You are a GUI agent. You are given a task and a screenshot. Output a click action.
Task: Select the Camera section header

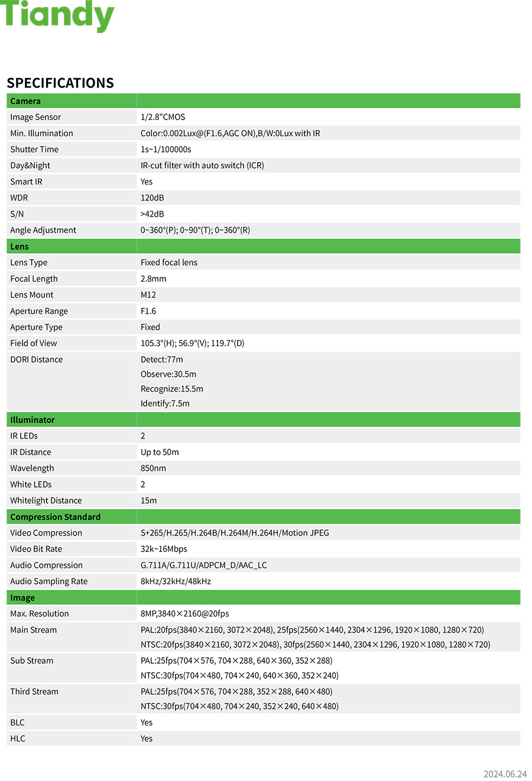25,101
